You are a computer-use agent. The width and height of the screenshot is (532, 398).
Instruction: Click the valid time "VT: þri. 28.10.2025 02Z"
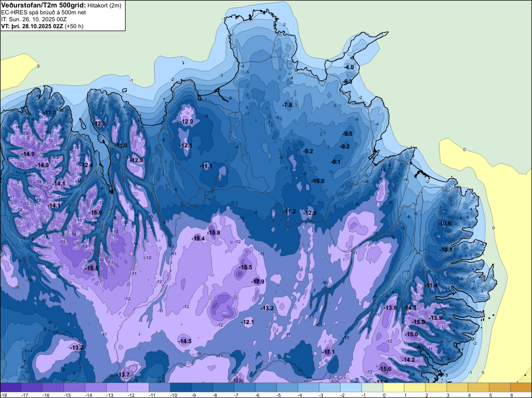coord(32,26)
